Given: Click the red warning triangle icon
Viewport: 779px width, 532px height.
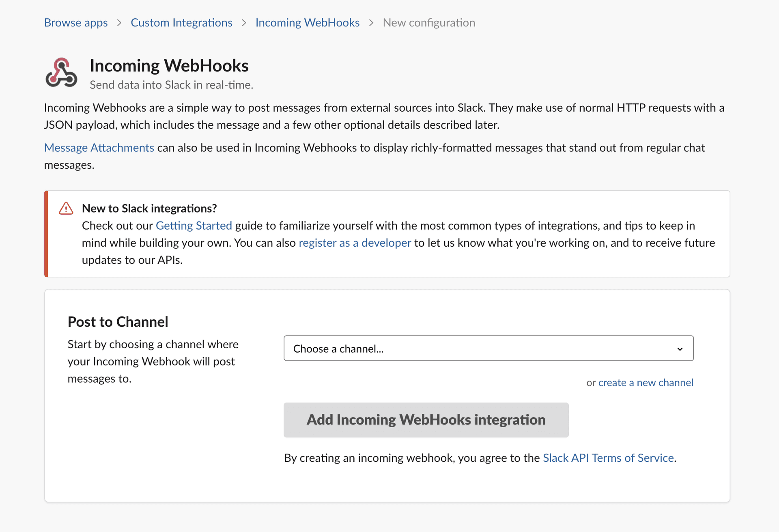Looking at the screenshot, I should point(66,209).
